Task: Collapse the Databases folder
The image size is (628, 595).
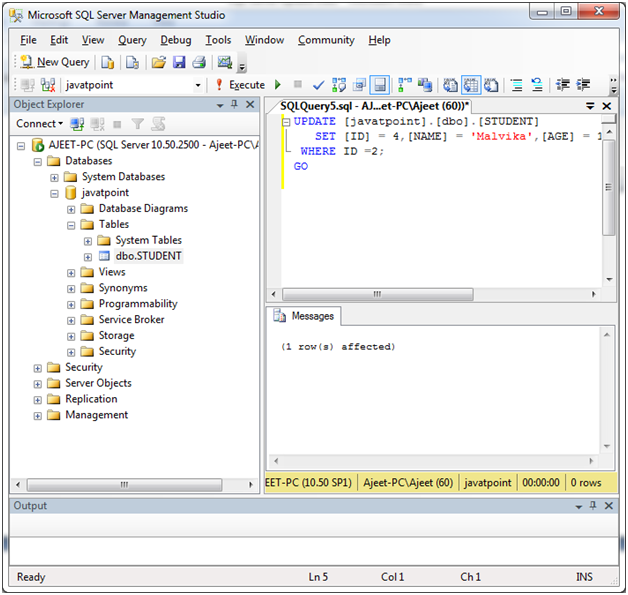Action: (x=38, y=162)
